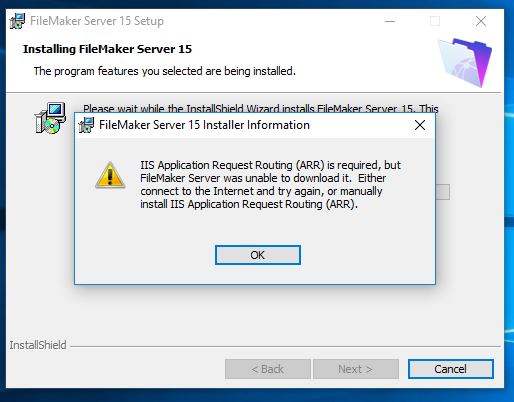514x402 pixels.
Task: Click the disabled maximize button of setup window
Action: [x=435, y=21]
